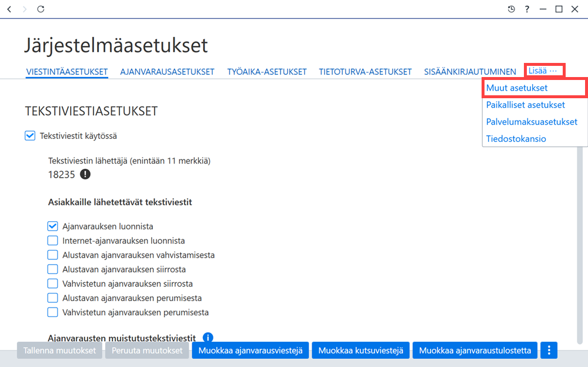
Task: Go back with the left arrow icon
Action: (x=9, y=9)
